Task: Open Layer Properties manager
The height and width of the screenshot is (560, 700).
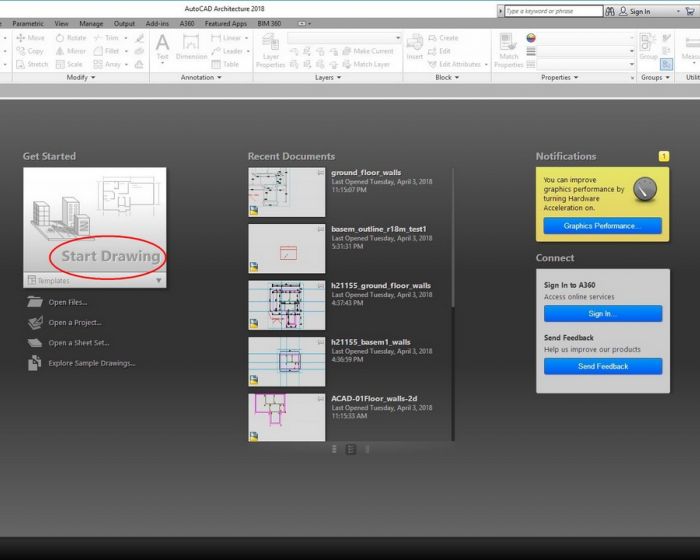Action: (x=271, y=51)
